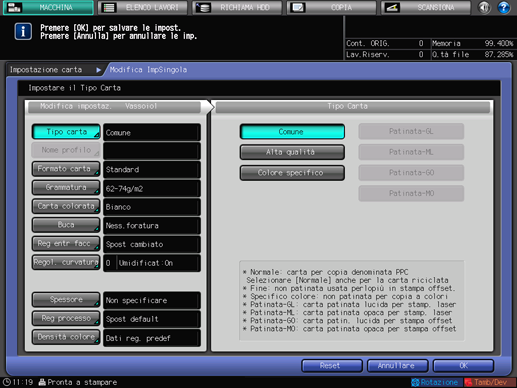Click the blue info icon
Image resolution: width=517 pixels, height=388 pixels.
pos(23,32)
